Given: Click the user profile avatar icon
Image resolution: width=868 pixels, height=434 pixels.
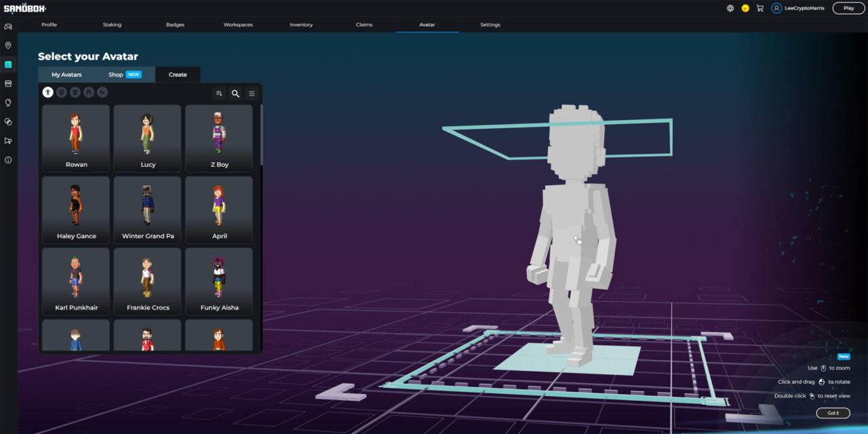Looking at the screenshot, I should tap(776, 8).
